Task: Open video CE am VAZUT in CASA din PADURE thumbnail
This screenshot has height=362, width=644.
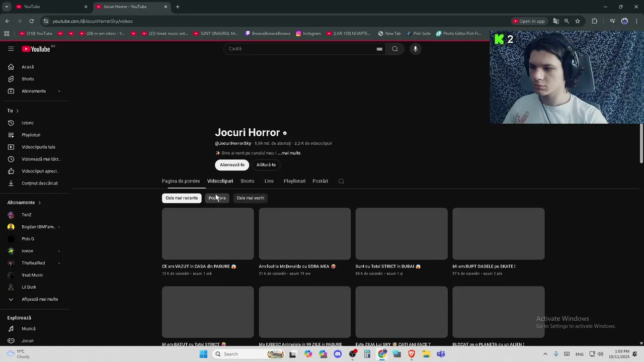Action: click(x=208, y=234)
